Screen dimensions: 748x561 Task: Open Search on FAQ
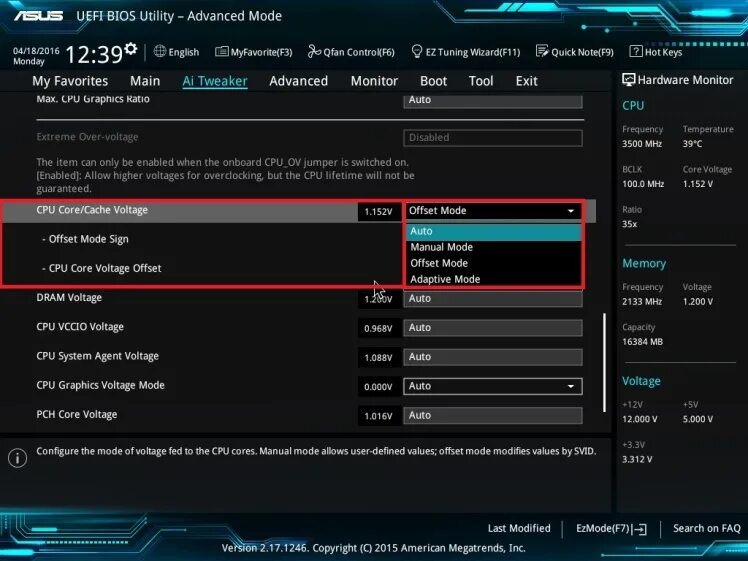point(706,529)
